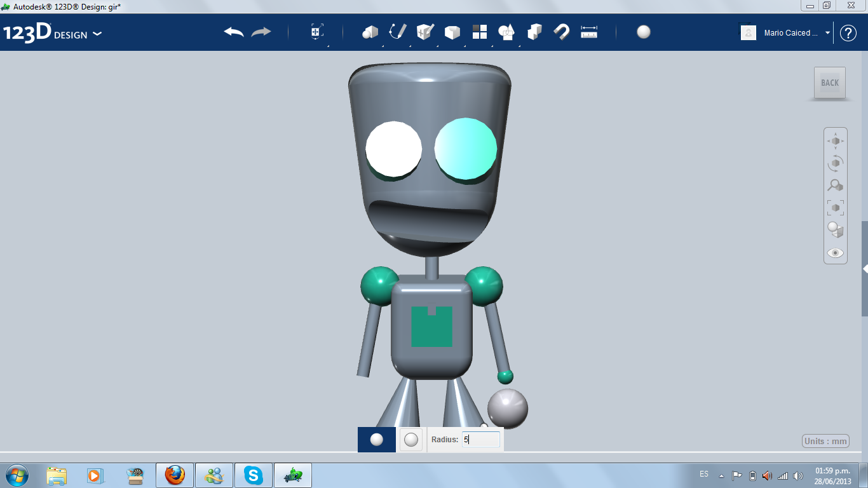Show hidden system tray icons

pyautogui.click(x=721, y=475)
